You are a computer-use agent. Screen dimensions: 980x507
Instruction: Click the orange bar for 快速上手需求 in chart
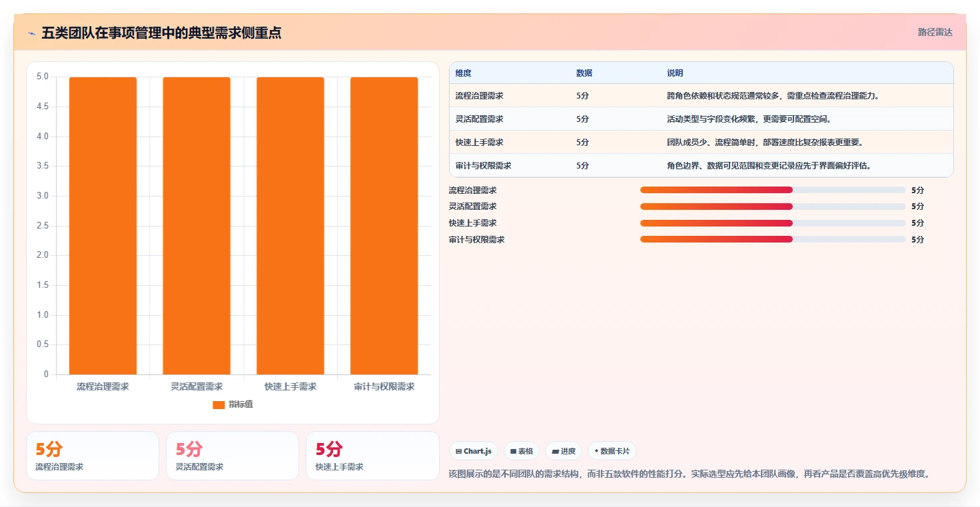click(290, 225)
